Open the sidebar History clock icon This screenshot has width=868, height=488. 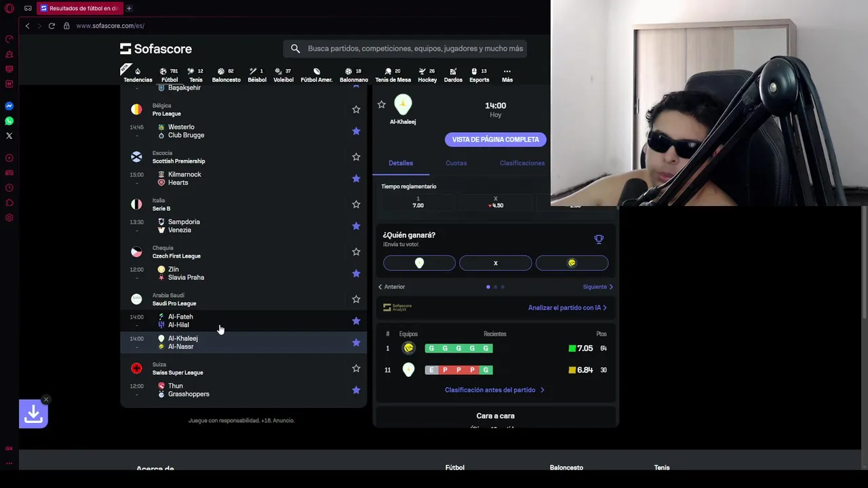tap(9, 188)
